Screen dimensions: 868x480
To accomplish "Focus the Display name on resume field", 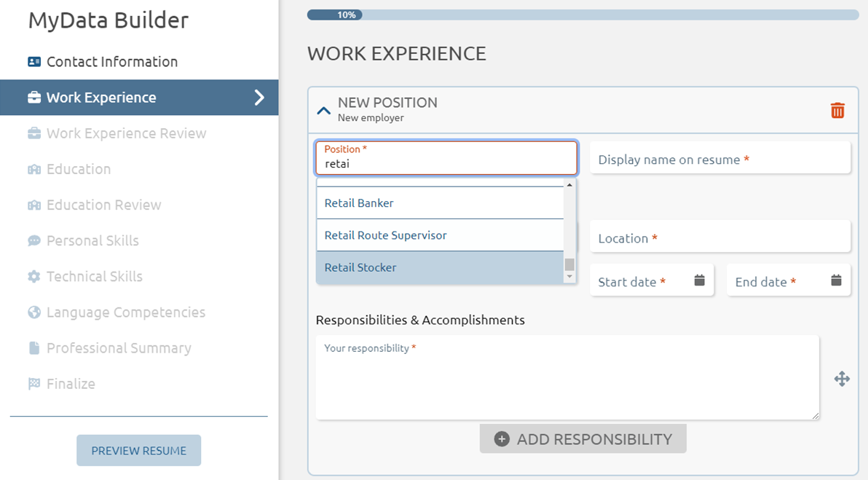I will [719, 159].
